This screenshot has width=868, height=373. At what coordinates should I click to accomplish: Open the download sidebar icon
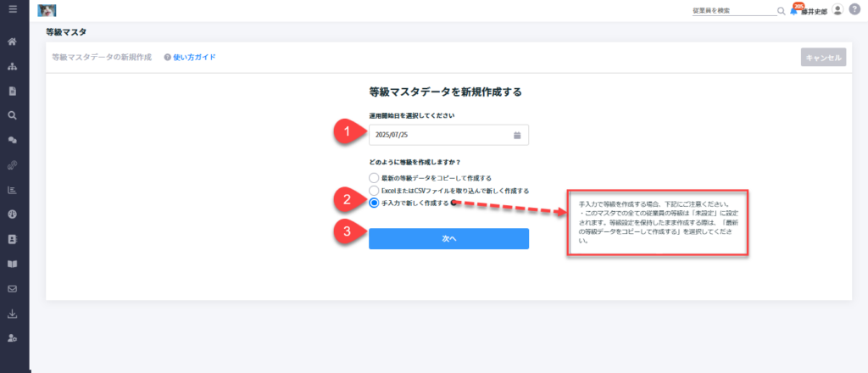click(x=13, y=314)
